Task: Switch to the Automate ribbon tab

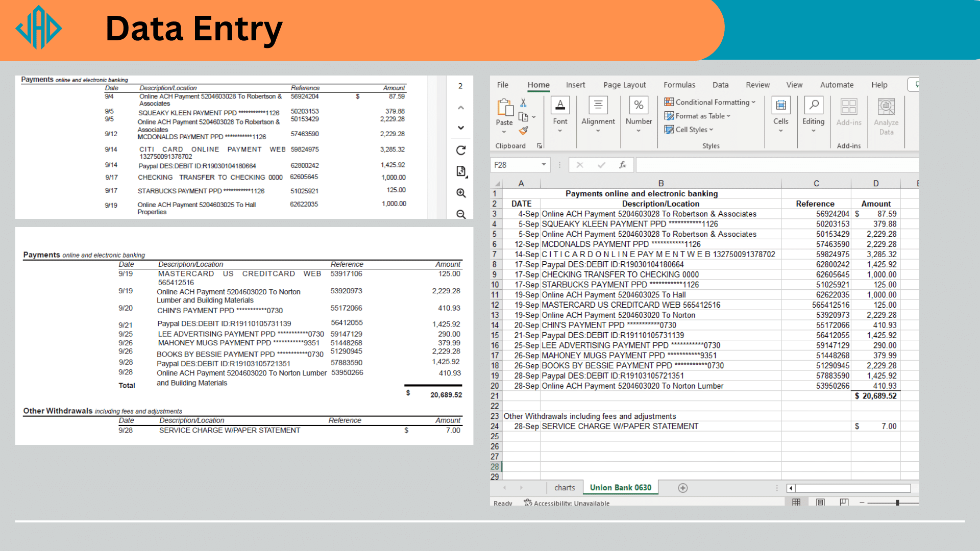Action: click(x=837, y=85)
